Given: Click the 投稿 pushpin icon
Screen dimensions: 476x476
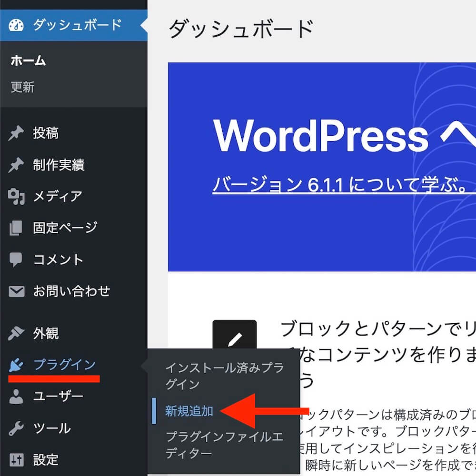Looking at the screenshot, I should pos(16,133).
